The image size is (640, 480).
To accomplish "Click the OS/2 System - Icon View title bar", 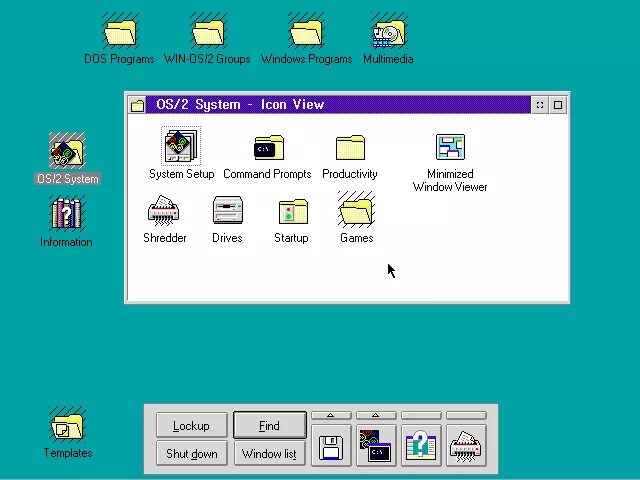I will (338, 104).
